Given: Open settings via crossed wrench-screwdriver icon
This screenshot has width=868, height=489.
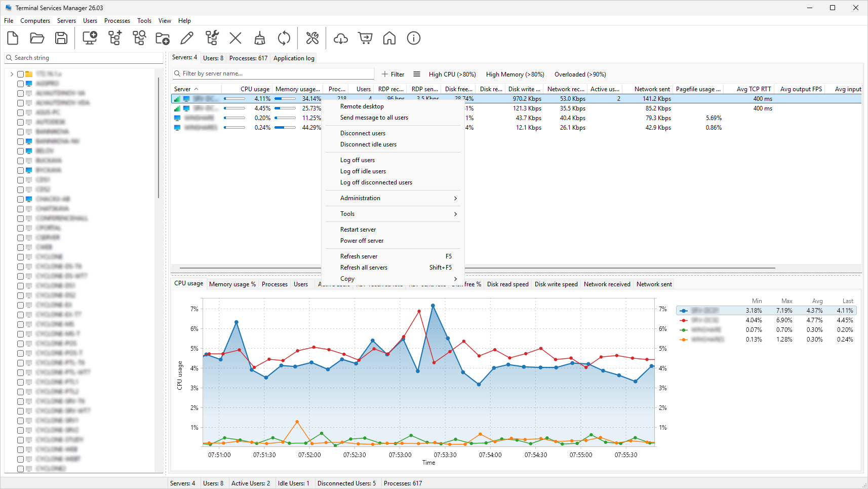Looking at the screenshot, I should pyautogui.click(x=312, y=38).
